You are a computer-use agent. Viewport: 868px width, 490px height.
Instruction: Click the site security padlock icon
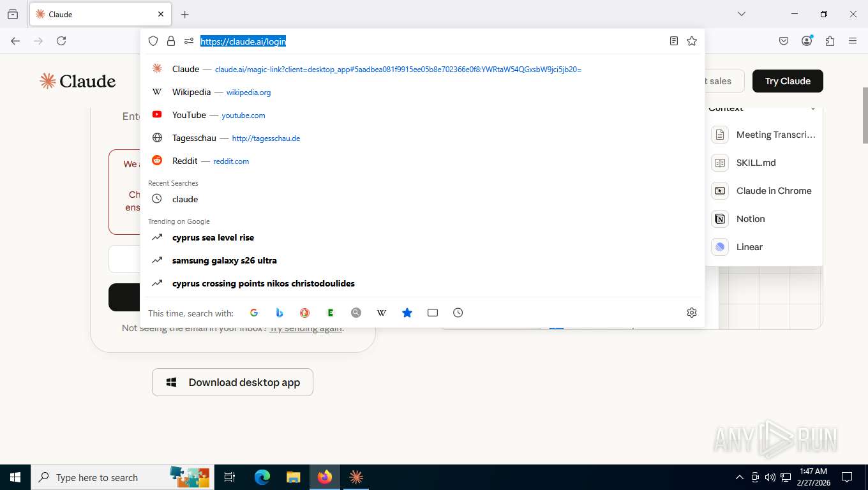click(x=171, y=41)
